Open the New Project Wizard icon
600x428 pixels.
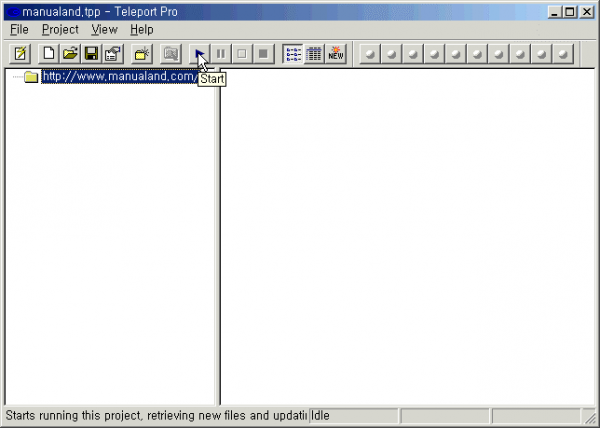[20, 54]
